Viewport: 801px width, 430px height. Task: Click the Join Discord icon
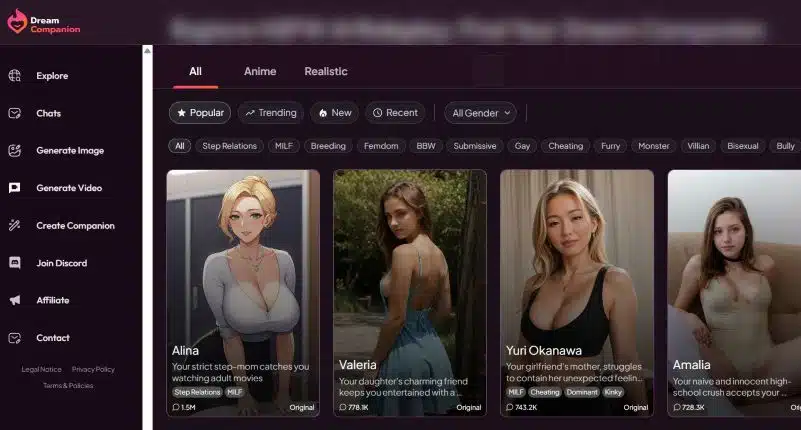click(15, 263)
